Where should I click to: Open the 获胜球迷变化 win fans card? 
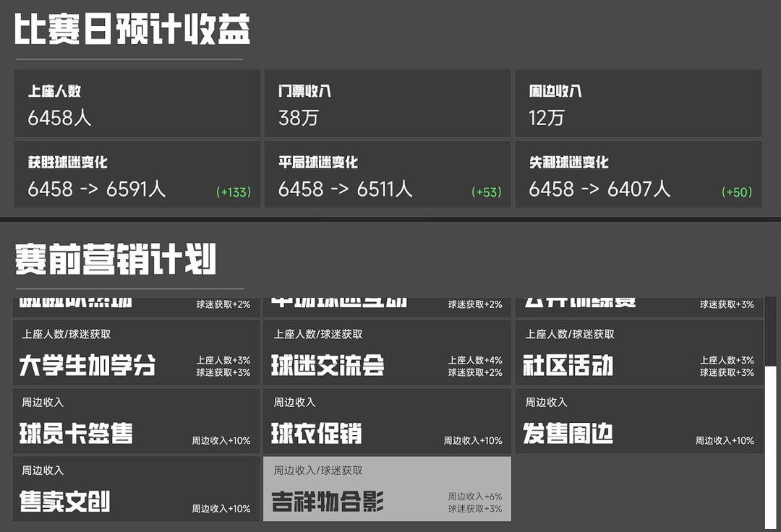click(137, 174)
